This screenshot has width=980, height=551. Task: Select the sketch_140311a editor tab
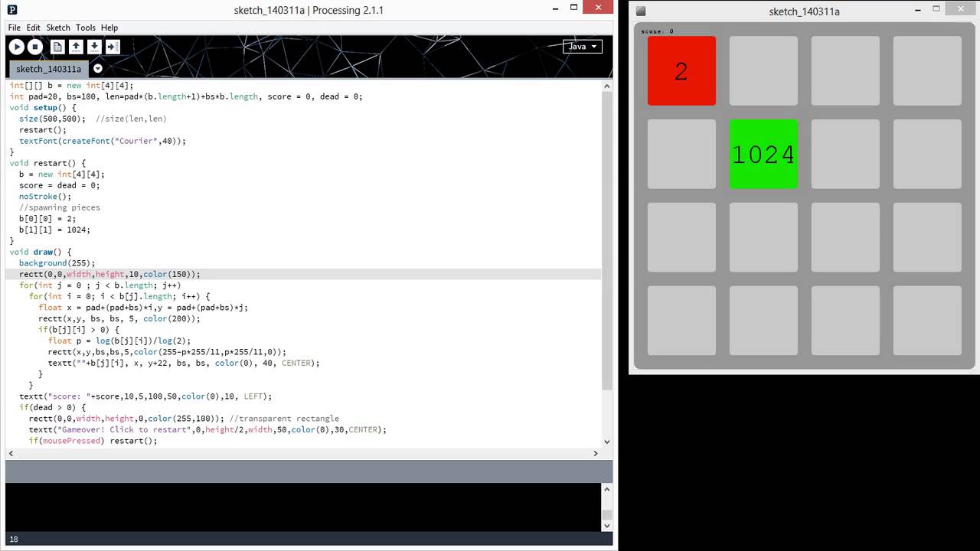point(48,69)
